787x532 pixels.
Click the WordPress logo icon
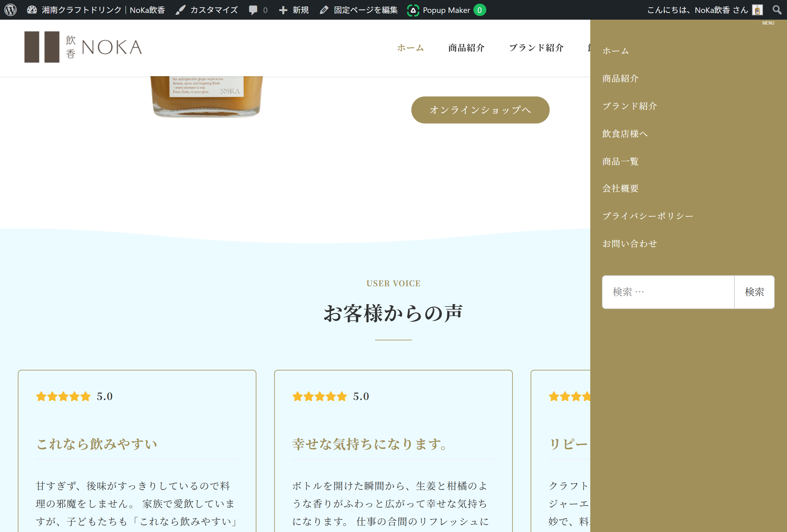click(10, 10)
